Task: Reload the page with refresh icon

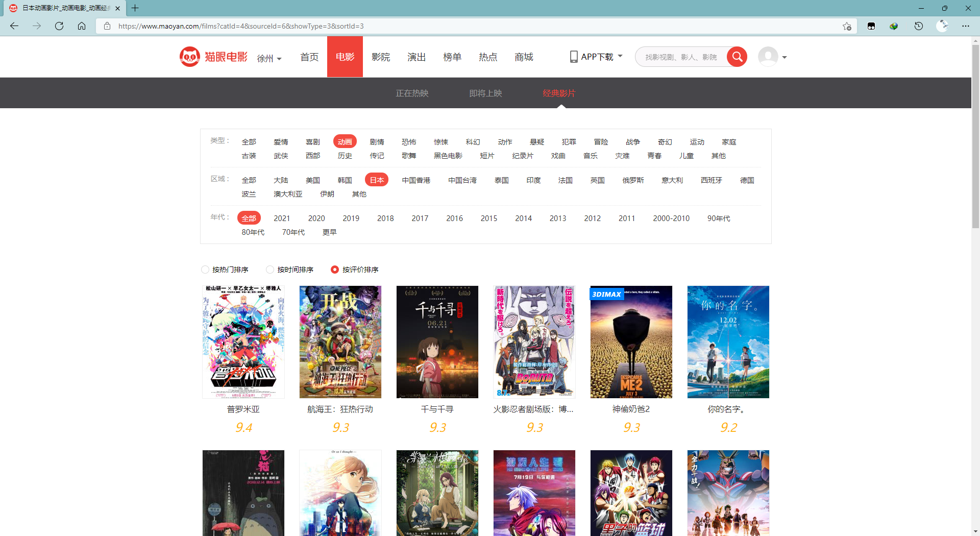Action: 59,26
